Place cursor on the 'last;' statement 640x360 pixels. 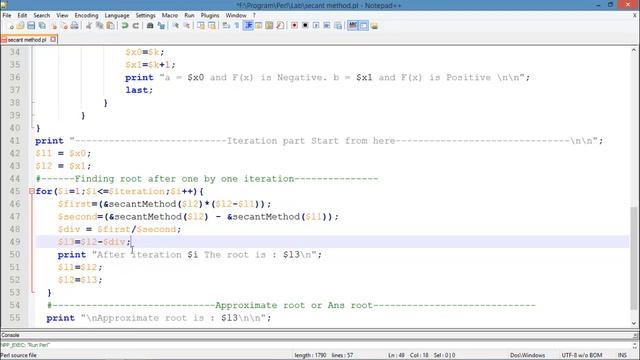[x=139, y=90]
